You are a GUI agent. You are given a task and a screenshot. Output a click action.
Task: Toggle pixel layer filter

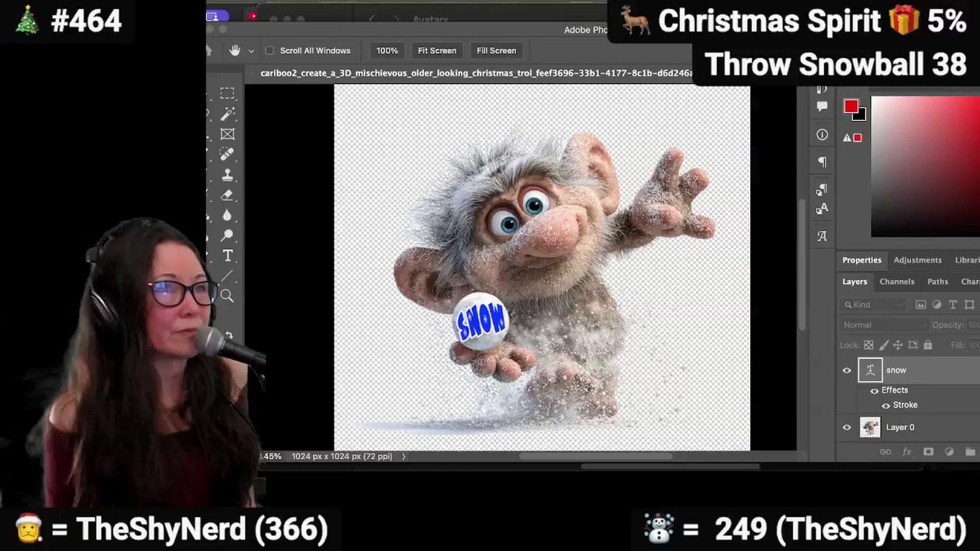tap(920, 305)
